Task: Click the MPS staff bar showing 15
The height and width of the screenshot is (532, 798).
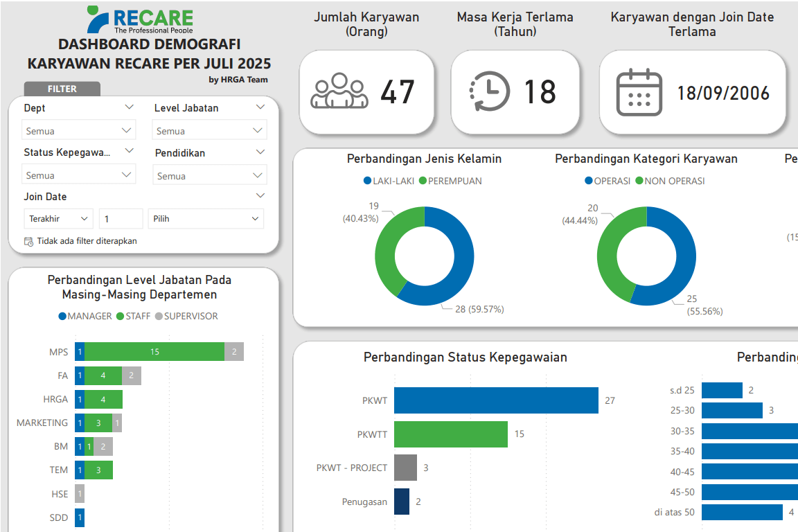Action: click(x=154, y=352)
